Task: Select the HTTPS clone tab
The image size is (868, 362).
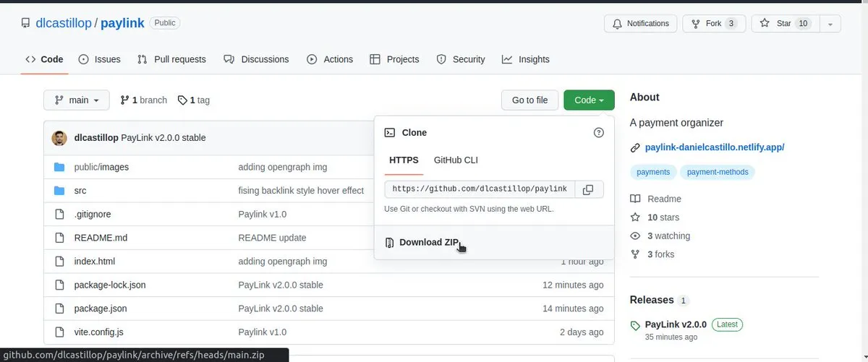Action: (404, 160)
